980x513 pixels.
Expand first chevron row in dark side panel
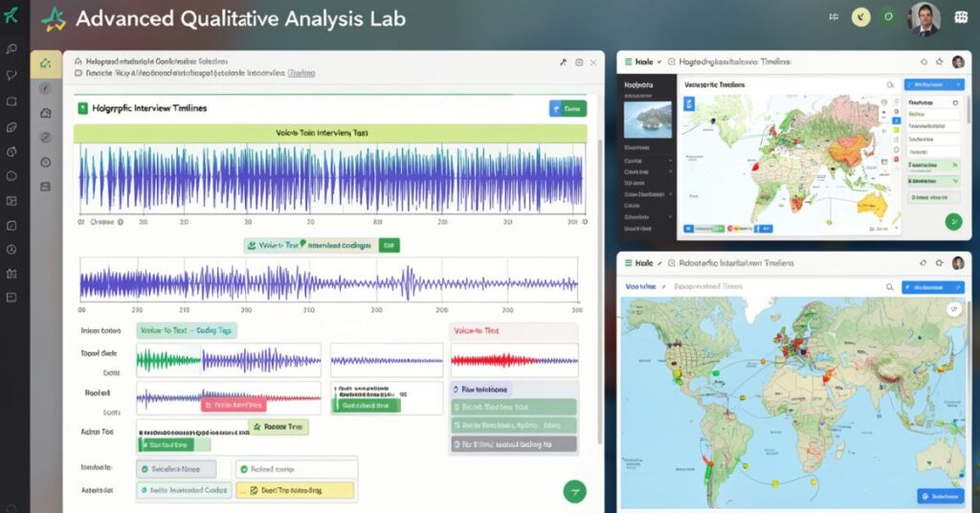[671, 161]
